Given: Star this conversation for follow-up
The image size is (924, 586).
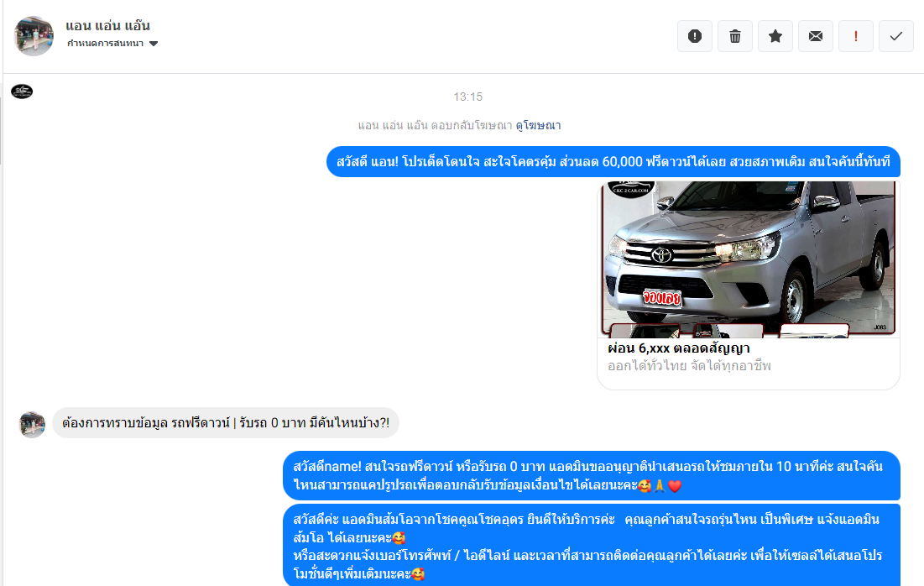Looking at the screenshot, I should coord(775,37).
